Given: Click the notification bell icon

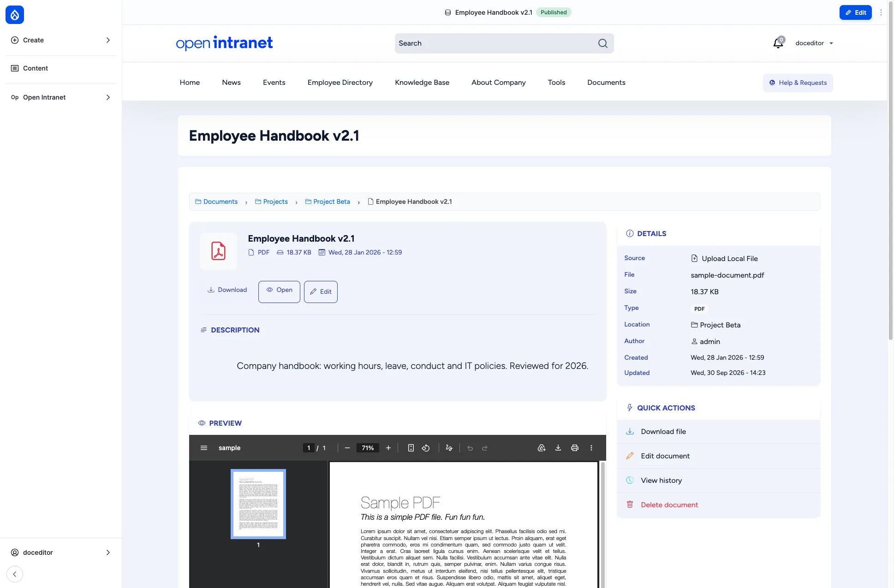Looking at the screenshot, I should pyautogui.click(x=778, y=43).
